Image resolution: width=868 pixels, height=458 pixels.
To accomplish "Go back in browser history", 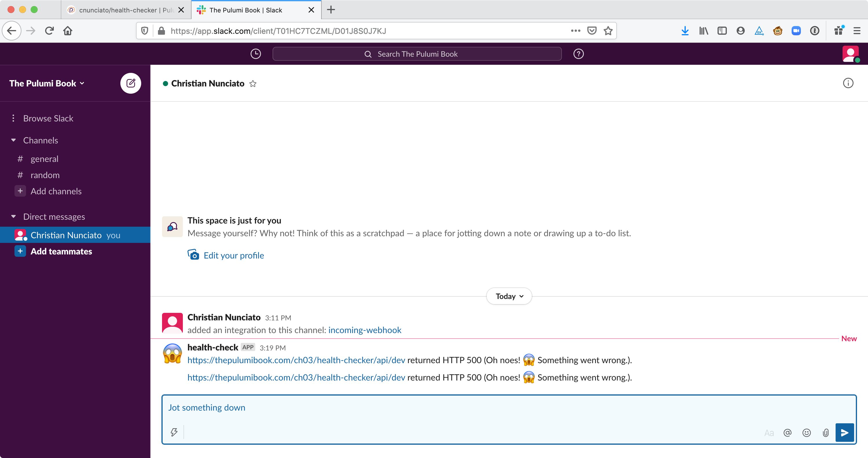I will (12, 31).
